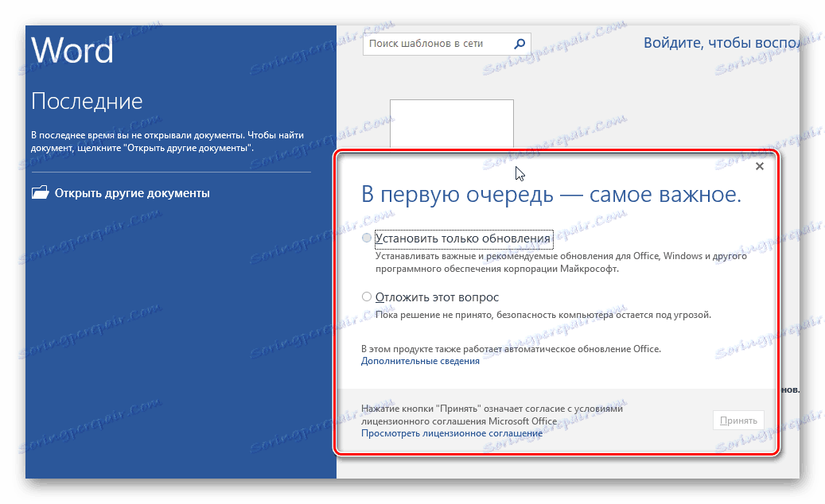Select the blank document template thumbnail
The width and height of the screenshot is (825, 504).
click(x=451, y=124)
